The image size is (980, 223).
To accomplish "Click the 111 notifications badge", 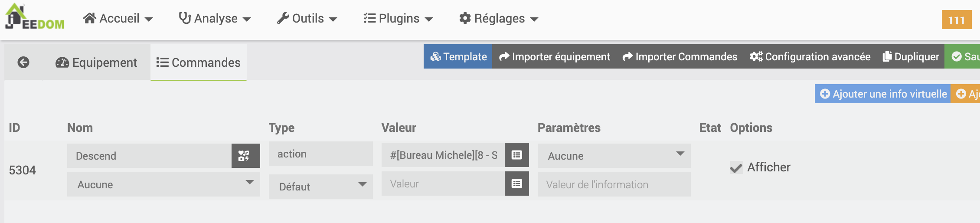I will 956,20.
